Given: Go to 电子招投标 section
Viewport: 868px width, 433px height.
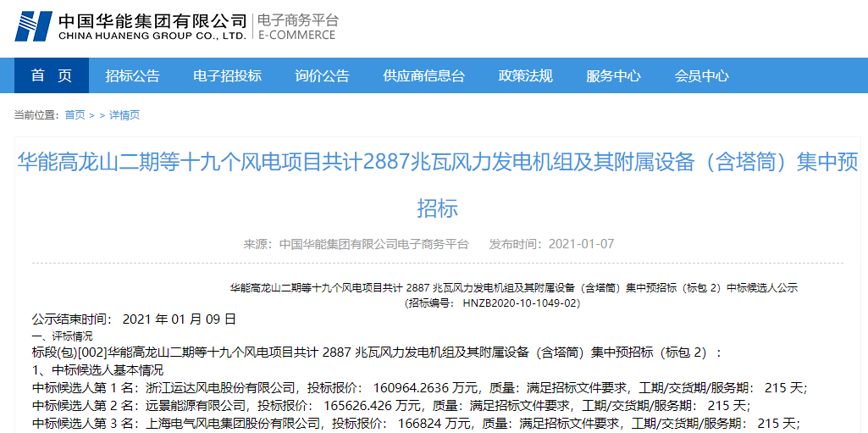Looking at the screenshot, I should [x=228, y=75].
